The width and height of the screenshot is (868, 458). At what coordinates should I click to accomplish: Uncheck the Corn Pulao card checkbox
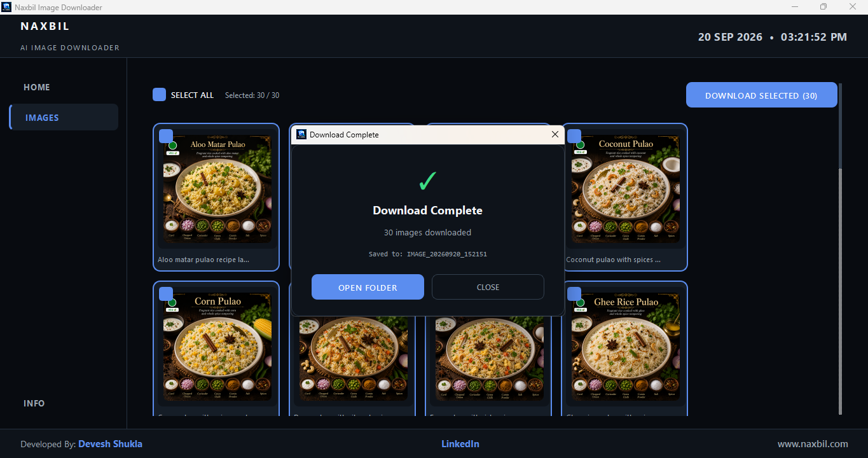coord(165,294)
